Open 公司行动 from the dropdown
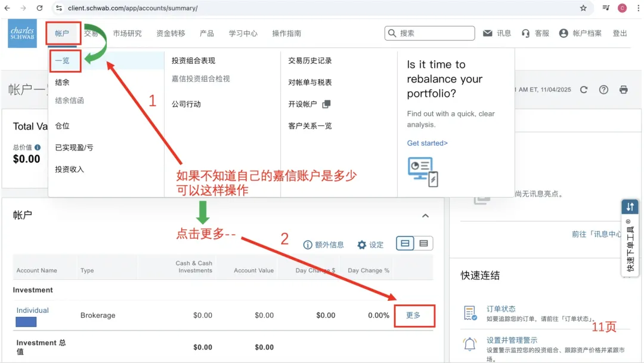 pos(186,104)
